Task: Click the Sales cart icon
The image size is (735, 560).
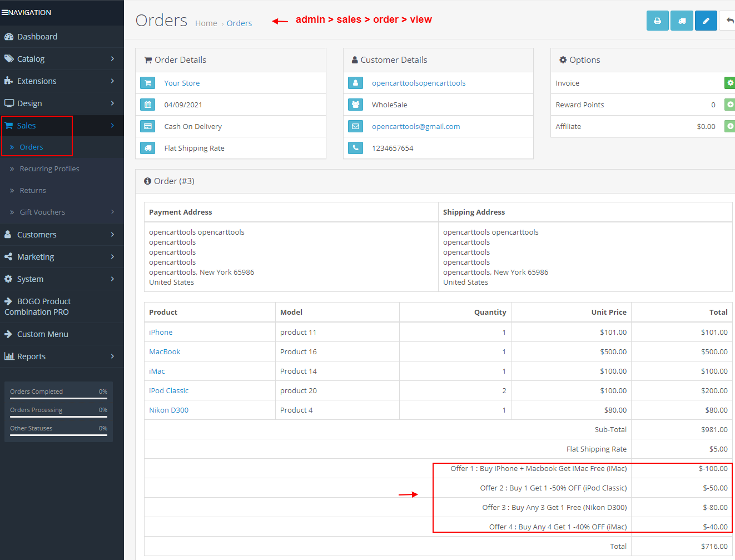Action: pyautogui.click(x=8, y=126)
